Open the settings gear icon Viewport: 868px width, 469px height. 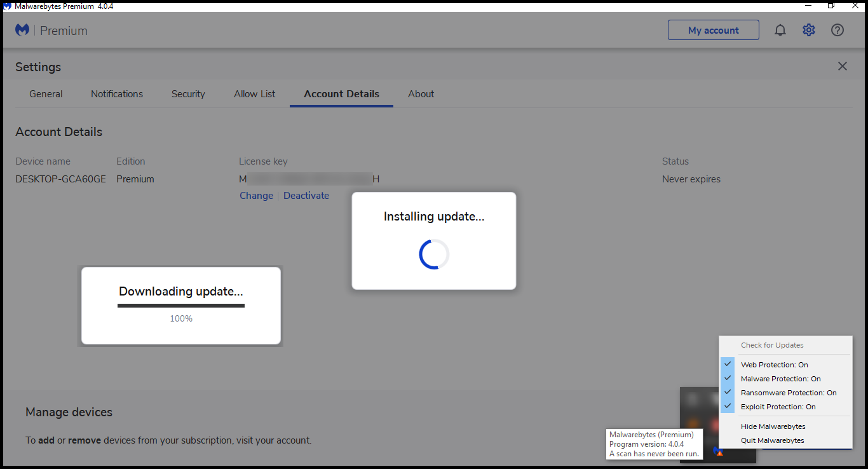(x=808, y=30)
